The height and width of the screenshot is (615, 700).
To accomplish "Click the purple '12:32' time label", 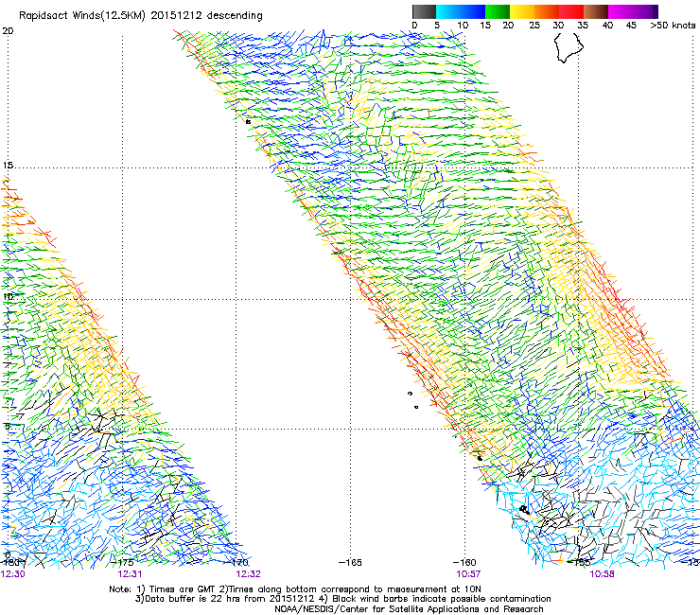I will click(248, 574).
